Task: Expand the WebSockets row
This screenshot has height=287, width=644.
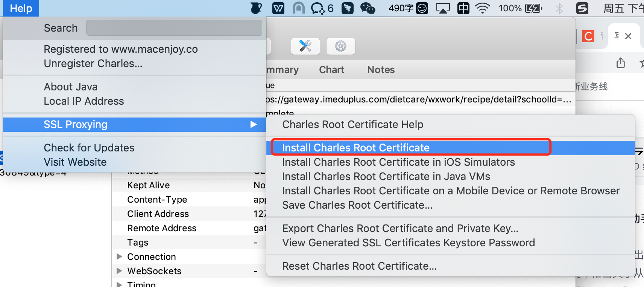Action: coord(119,271)
